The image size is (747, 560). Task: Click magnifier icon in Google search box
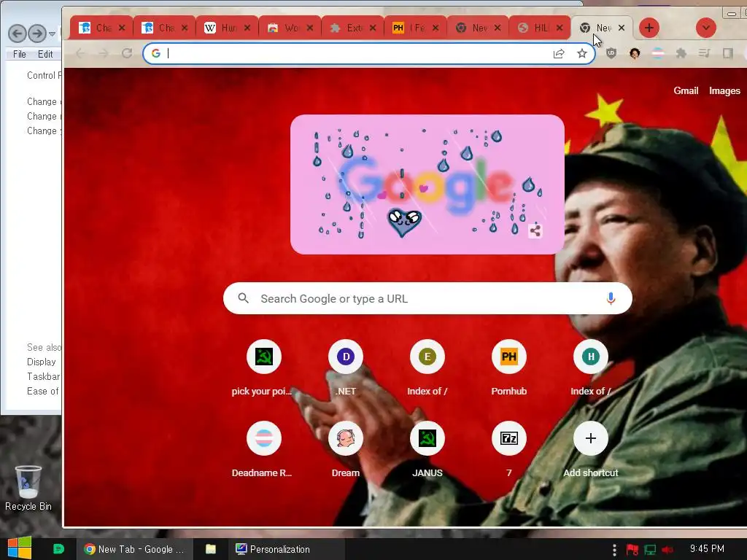[244, 298]
